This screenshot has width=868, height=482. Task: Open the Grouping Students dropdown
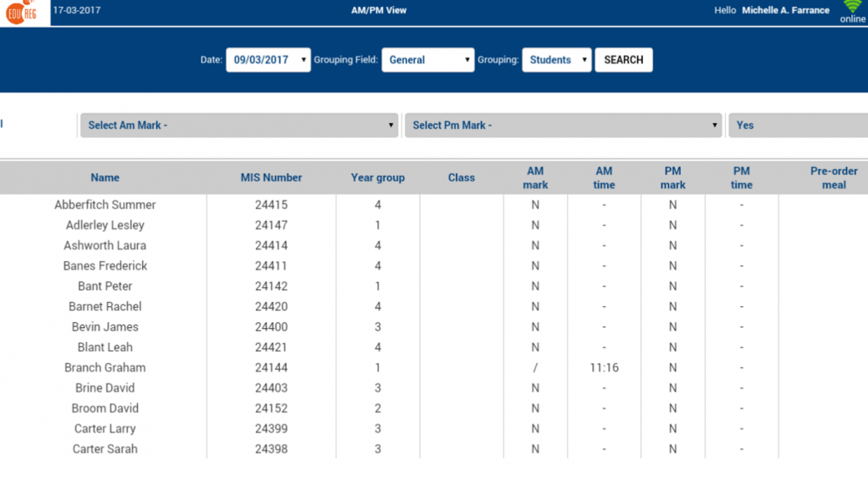tap(556, 60)
